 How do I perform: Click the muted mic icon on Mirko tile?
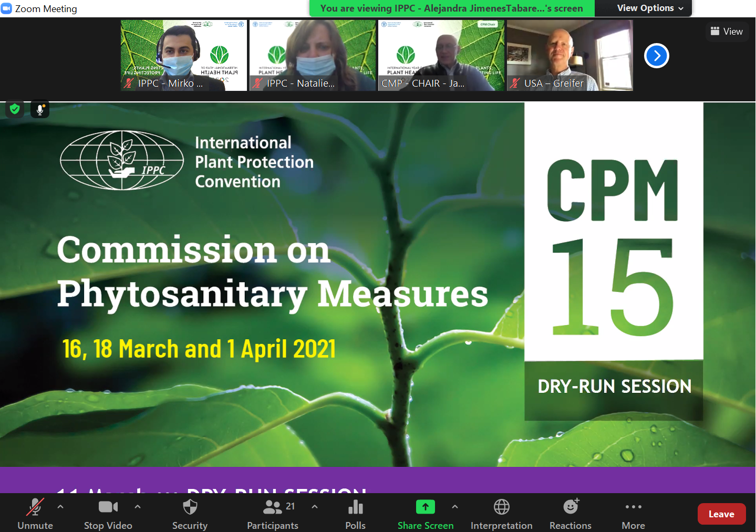pos(129,83)
